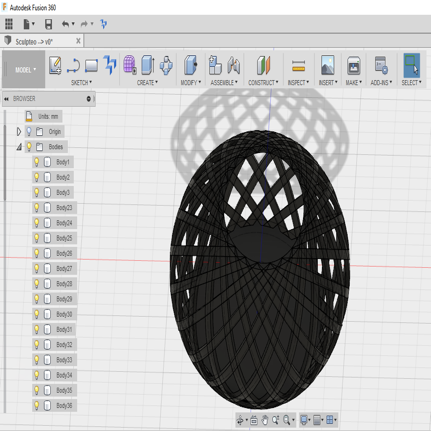
Task: Collapse the BROWSER panel arrows
Action: point(6,99)
